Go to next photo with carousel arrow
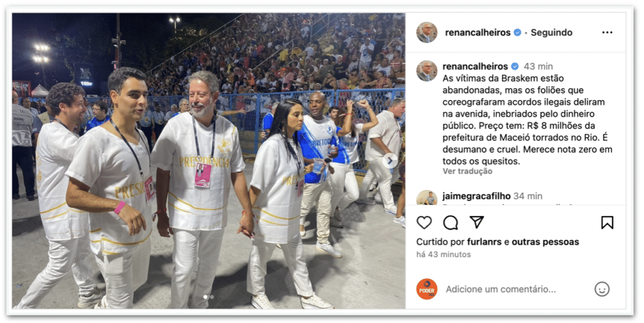644x323 pixels. [x=390, y=161]
